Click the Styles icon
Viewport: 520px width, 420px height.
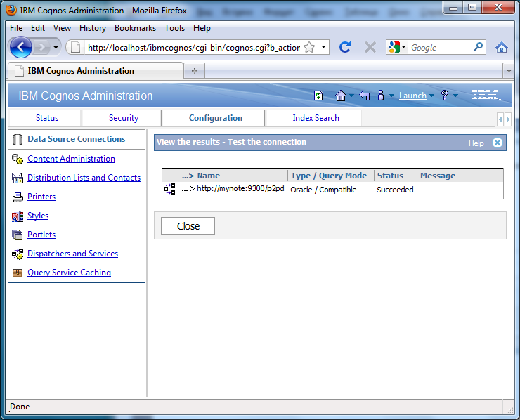point(18,216)
